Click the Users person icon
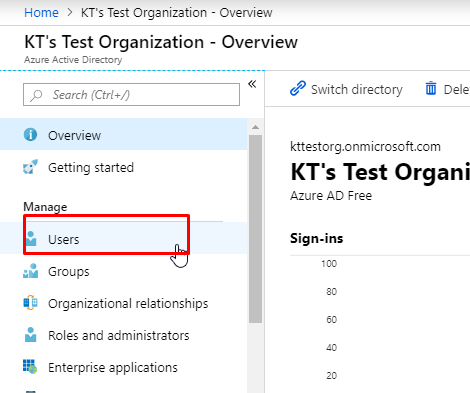470x393 pixels. pos(31,239)
